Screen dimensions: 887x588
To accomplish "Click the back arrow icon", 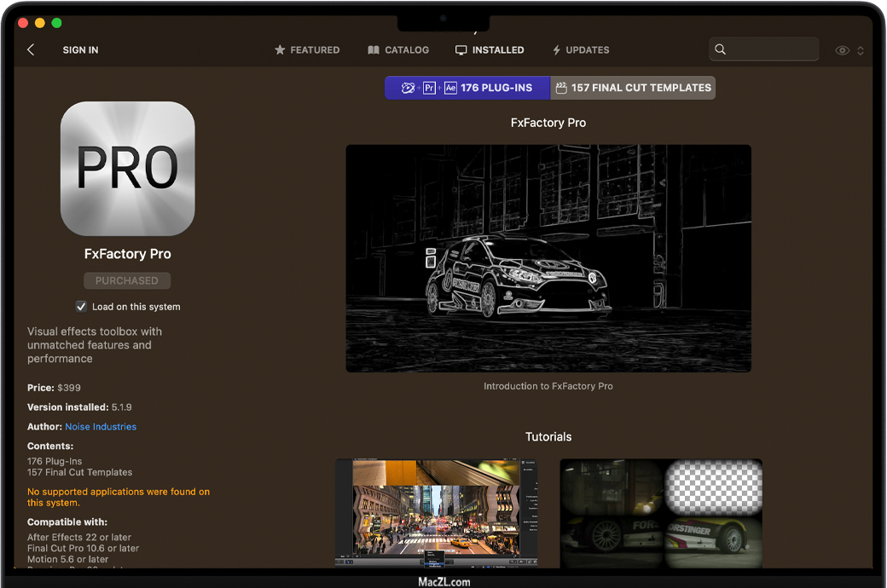I will click(x=31, y=50).
